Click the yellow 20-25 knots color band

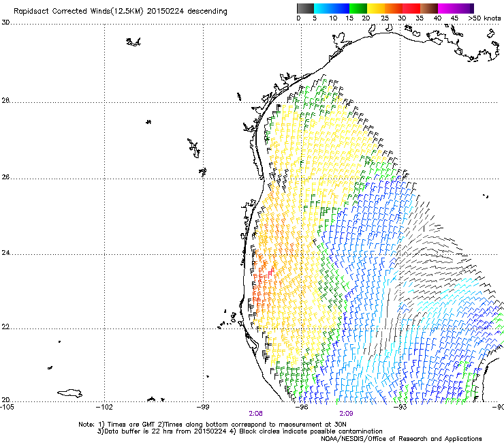click(376, 8)
